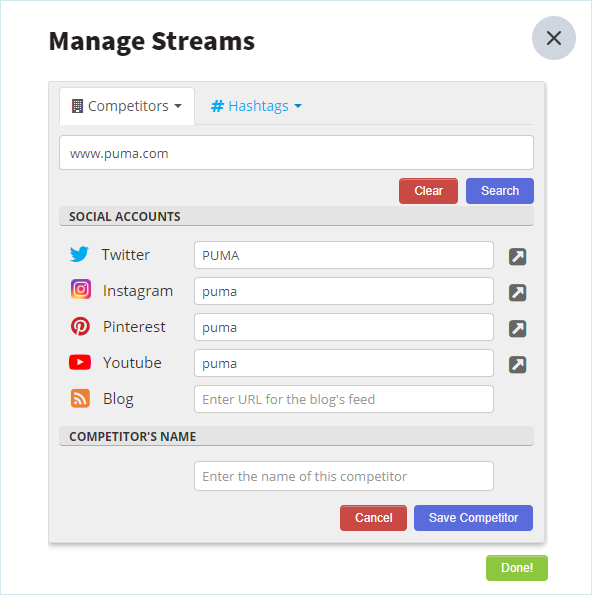Screen dimensions: 592x595
Task: Open Instagram account external link icon
Action: click(517, 293)
